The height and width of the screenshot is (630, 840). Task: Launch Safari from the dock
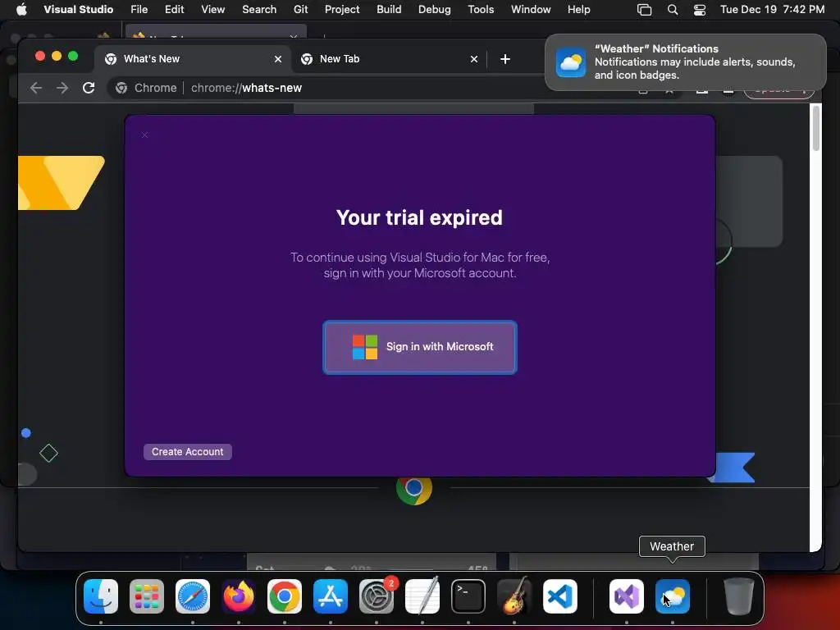click(x=193, y=596)
